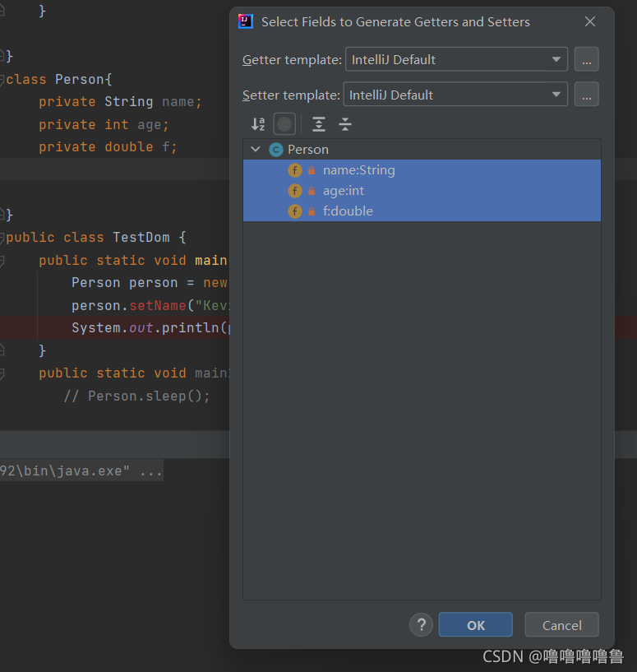Close the Generate Getters and Setters dialog
Screen dimensions: 637x672
click(x=590, y=21)
